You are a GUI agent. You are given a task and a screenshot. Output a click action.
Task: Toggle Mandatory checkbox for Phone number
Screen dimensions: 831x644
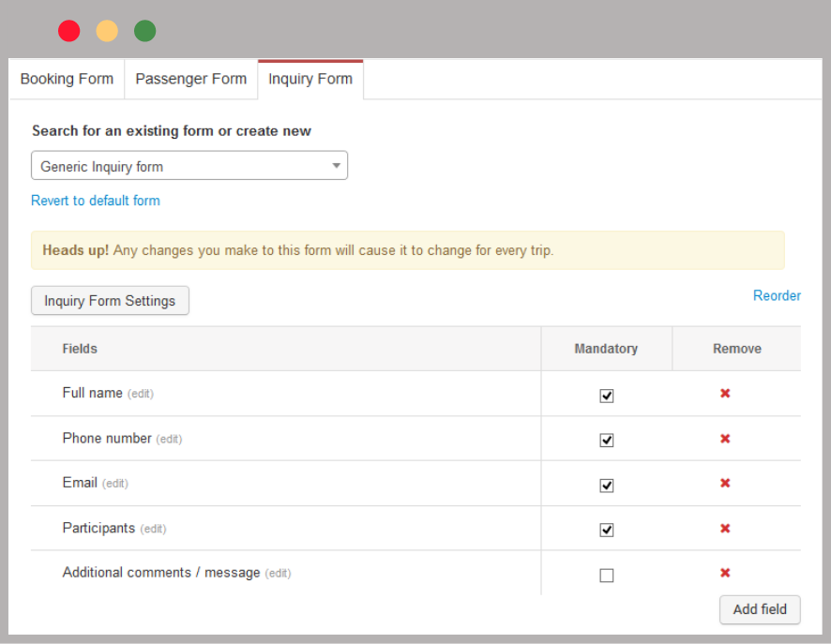pyautogui.click(x=607, y=441)
